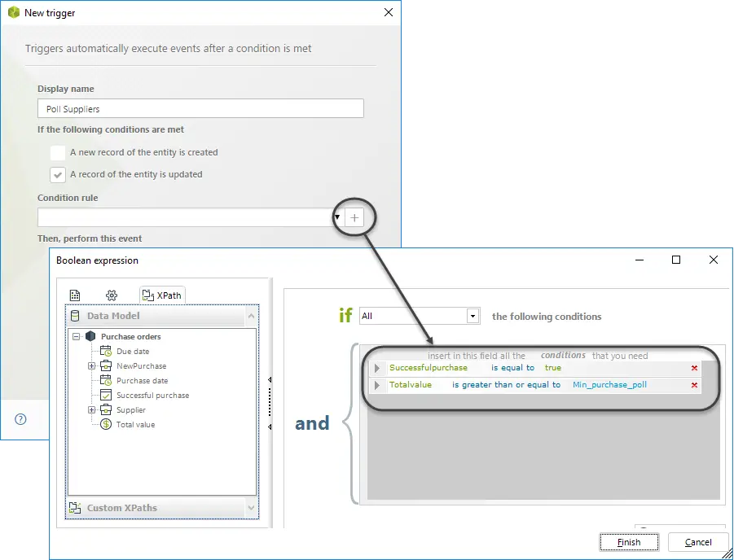Click the Total value dollar icon
Image resolution: width=734 pixels, height=560 pixels.
[106, 424]
